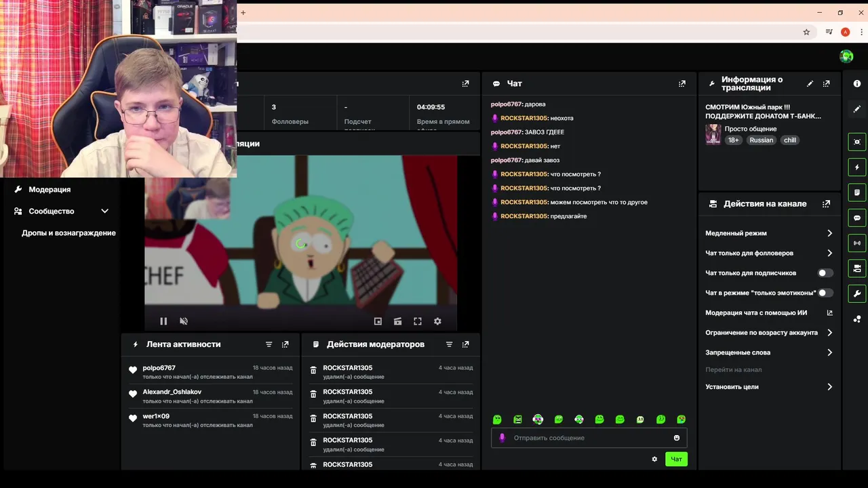This screenshot has width=868, height=488.
Task: Focus the Отправить сообщение input
Action: (x=589, y=438)
